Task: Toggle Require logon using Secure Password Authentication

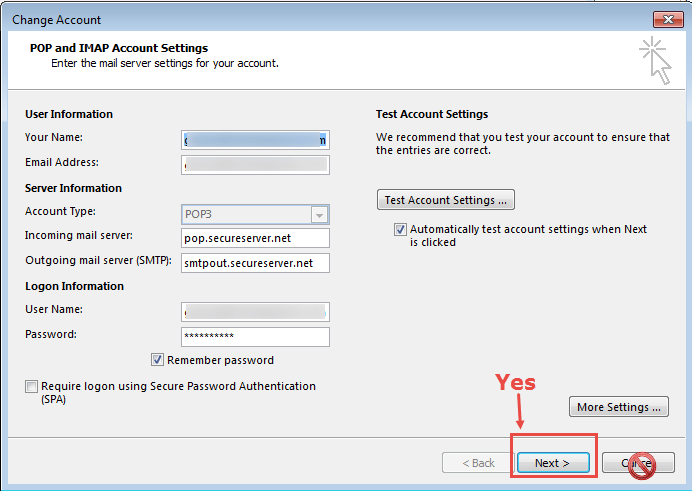Action: (x=32, y=387)
